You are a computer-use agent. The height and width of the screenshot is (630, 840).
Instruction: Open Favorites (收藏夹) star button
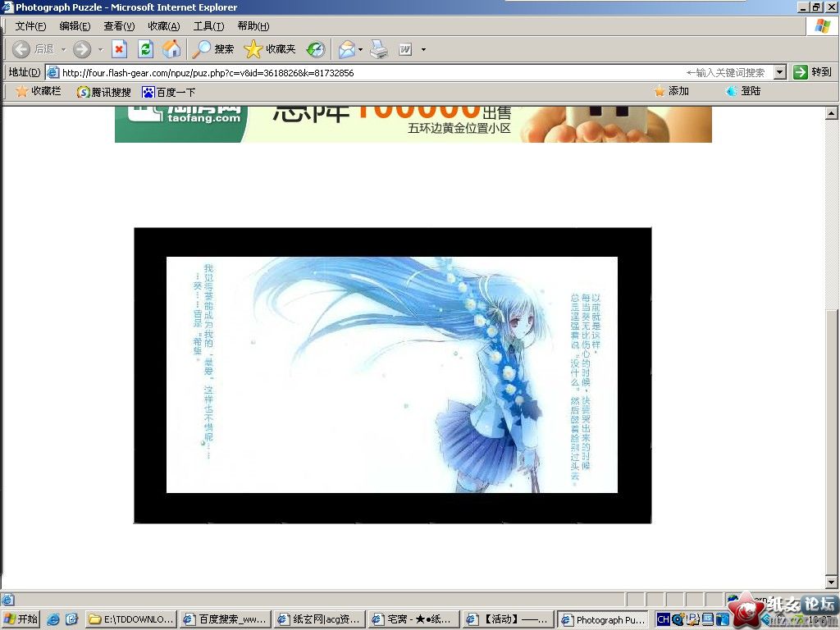[269, 49]
